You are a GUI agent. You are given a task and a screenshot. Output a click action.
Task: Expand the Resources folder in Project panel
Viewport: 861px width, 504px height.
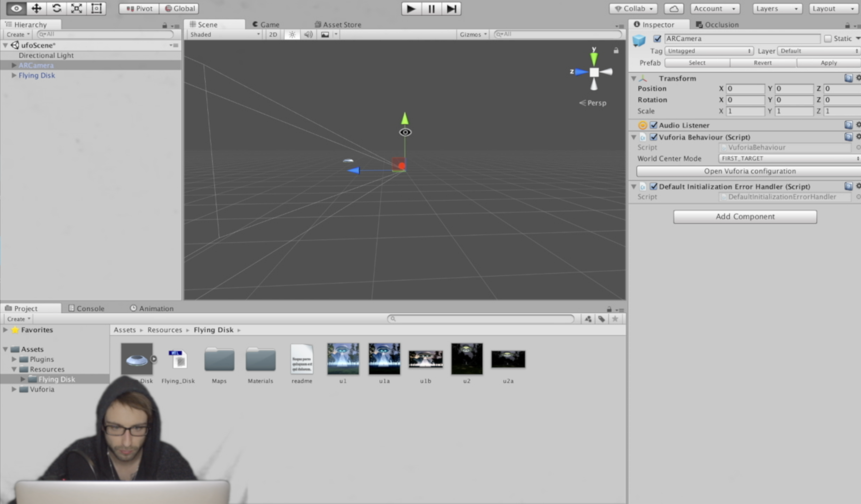click(13, 369)
